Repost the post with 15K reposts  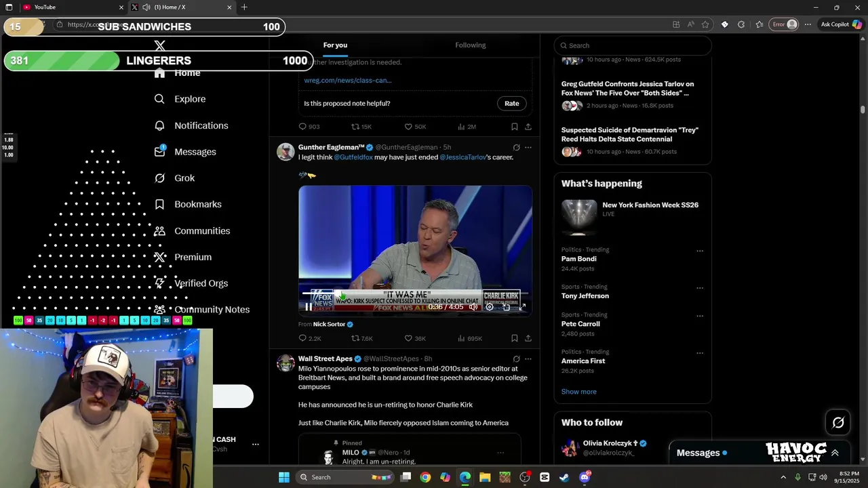[x=361, y=127]
